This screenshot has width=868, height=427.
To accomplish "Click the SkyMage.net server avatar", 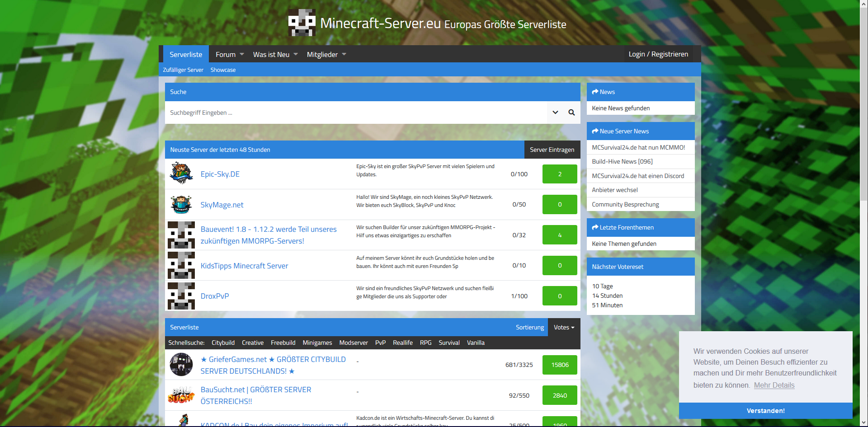I will [x=181, y=204].
